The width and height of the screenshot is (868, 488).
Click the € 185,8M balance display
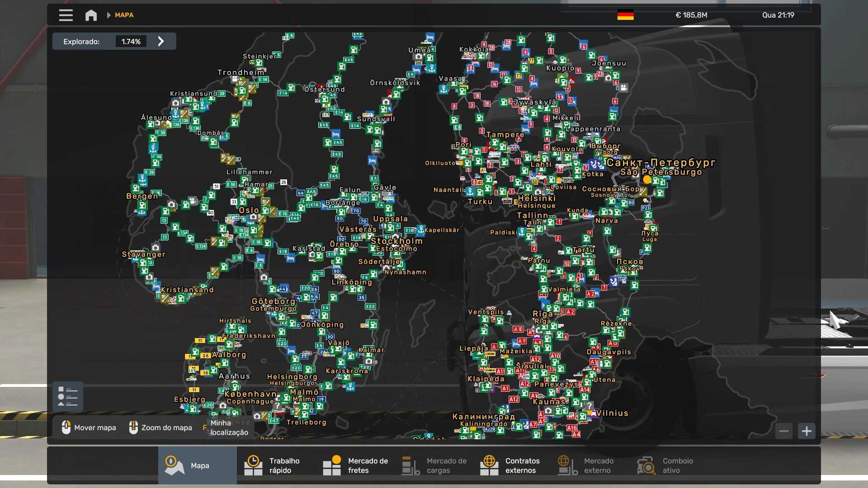(x=691, y=15)
